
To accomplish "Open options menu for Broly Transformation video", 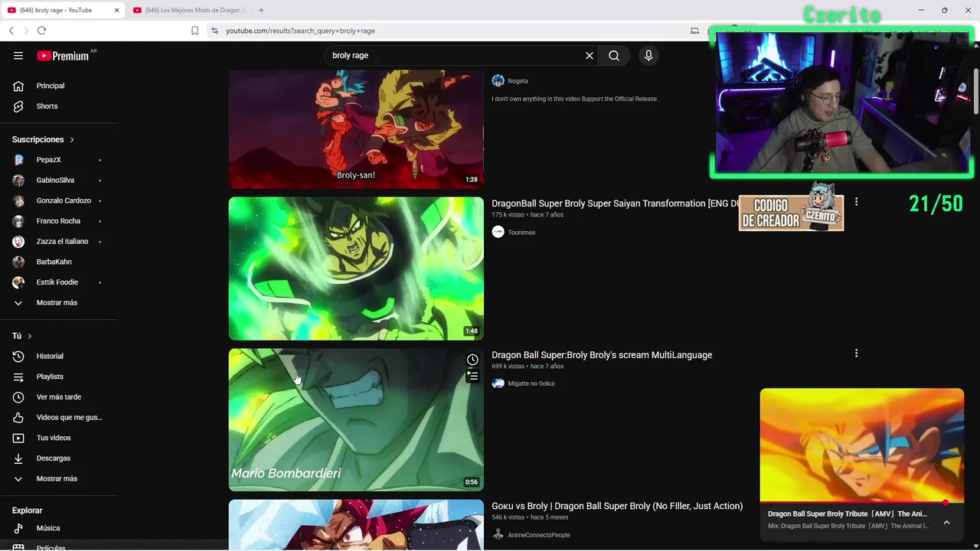I will pos(856,202).
